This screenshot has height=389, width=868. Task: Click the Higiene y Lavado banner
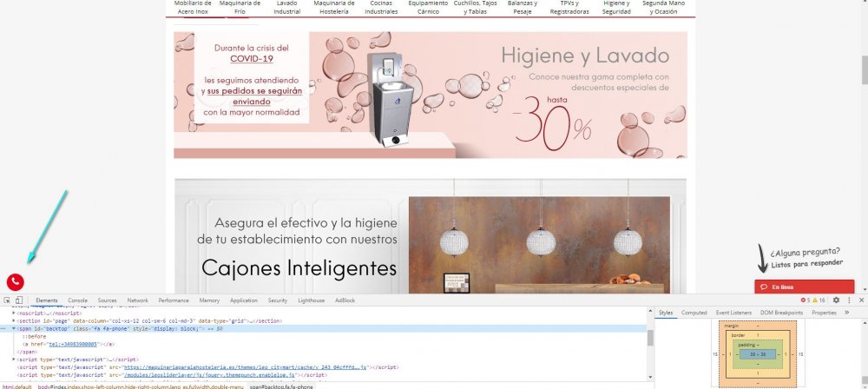pyautogui.click(x=431, y=95)
